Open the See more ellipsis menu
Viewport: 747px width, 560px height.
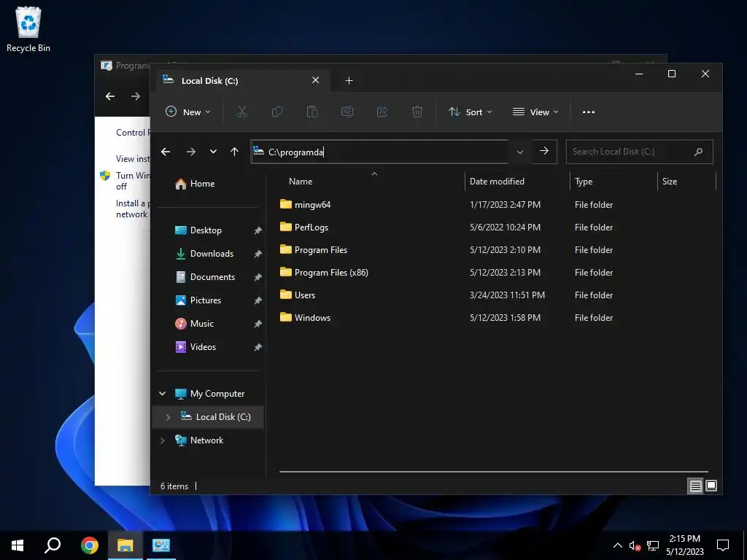click(x=589, y=112)
